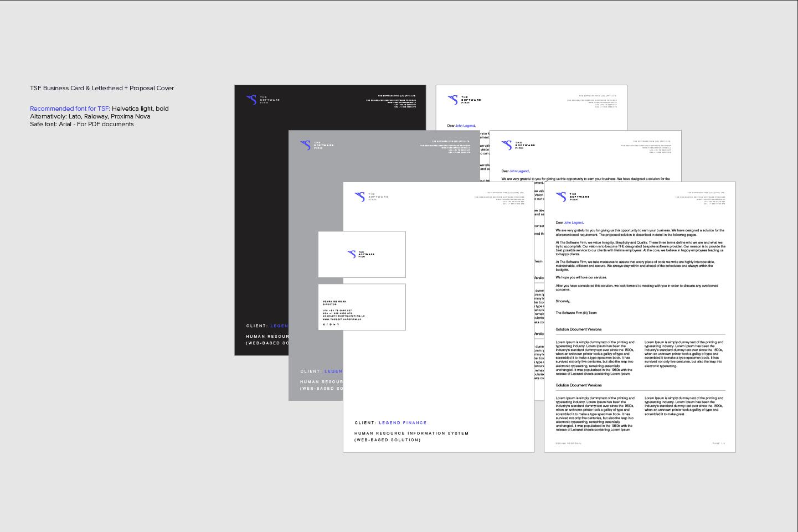Click the Facebook icon on the business card back
The image size is (798, 532).
[328, 324]
